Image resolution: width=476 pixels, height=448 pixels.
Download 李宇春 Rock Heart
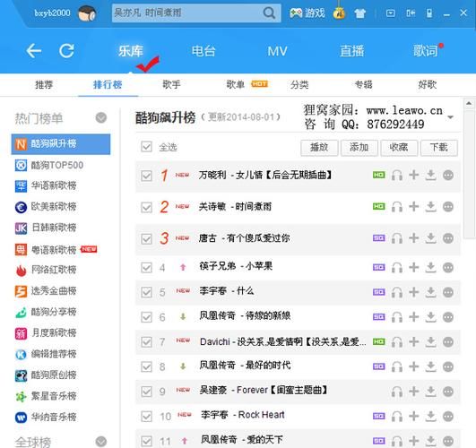point(430,416)
